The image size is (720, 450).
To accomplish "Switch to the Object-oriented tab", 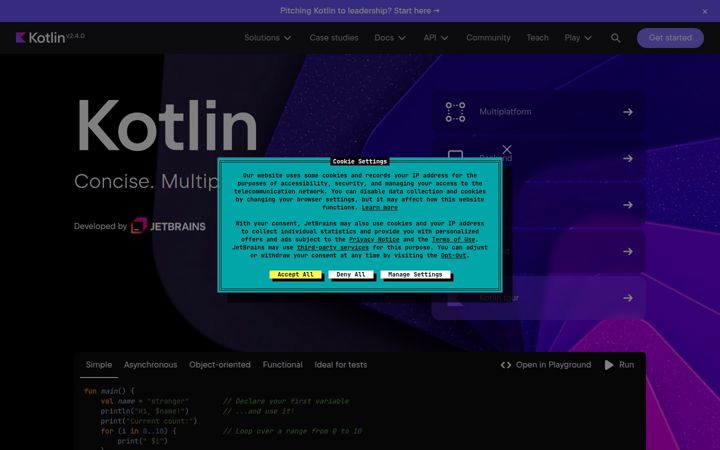I will pos(219,365).
